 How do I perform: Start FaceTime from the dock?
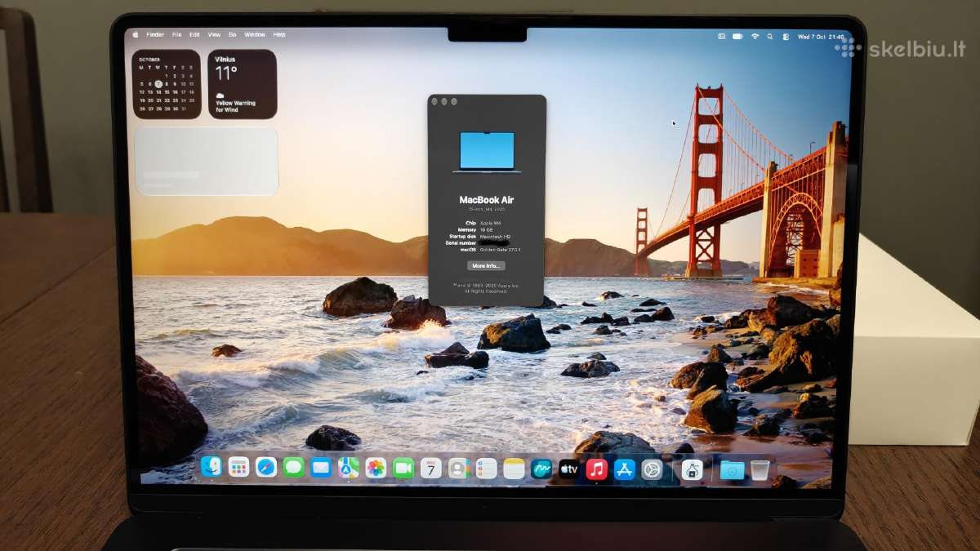pos(403,468)
